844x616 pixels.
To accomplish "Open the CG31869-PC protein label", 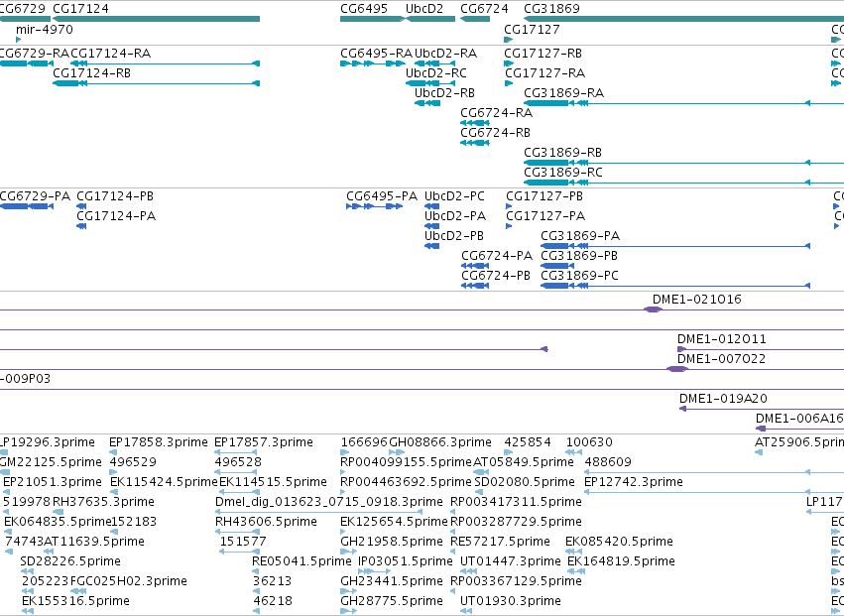I will (580, 276).
